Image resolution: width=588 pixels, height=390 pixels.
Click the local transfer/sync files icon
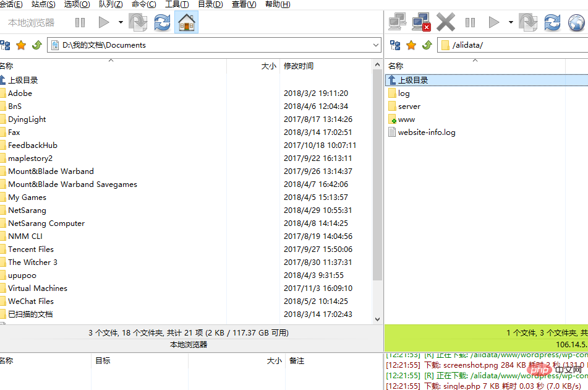pos(138,22)
